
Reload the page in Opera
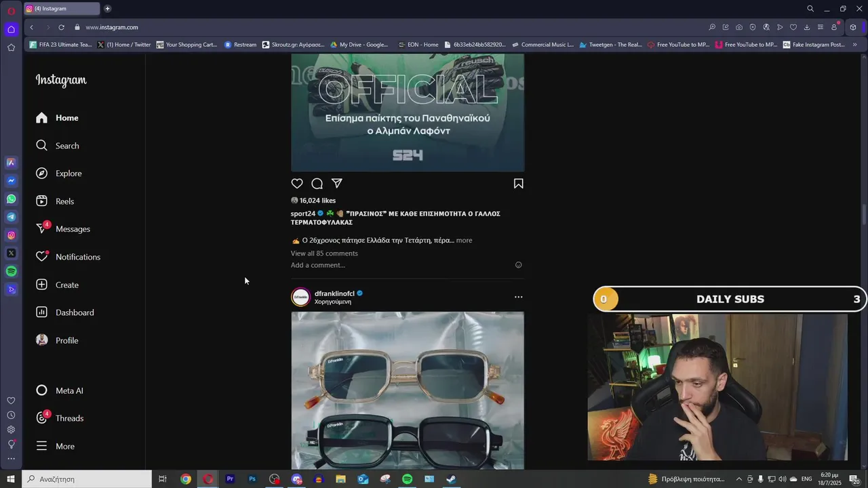coord(61,27)
